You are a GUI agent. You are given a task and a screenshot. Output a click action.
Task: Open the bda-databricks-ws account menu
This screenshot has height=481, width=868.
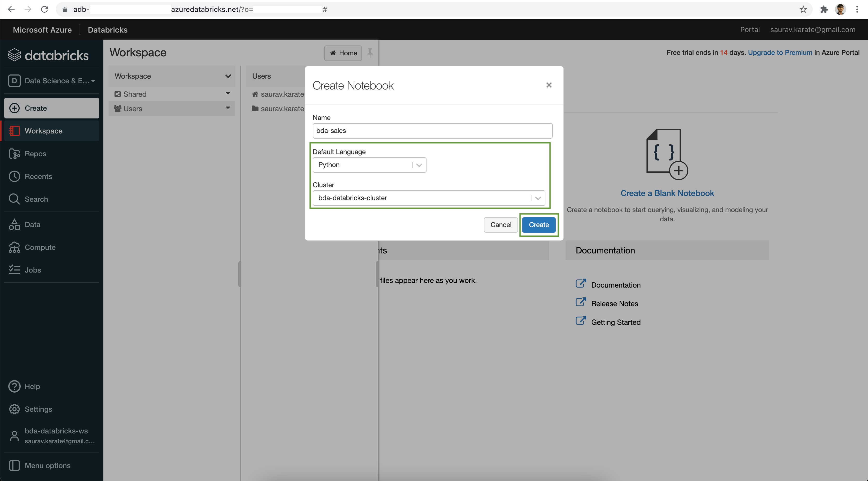[x=51, y=435]
